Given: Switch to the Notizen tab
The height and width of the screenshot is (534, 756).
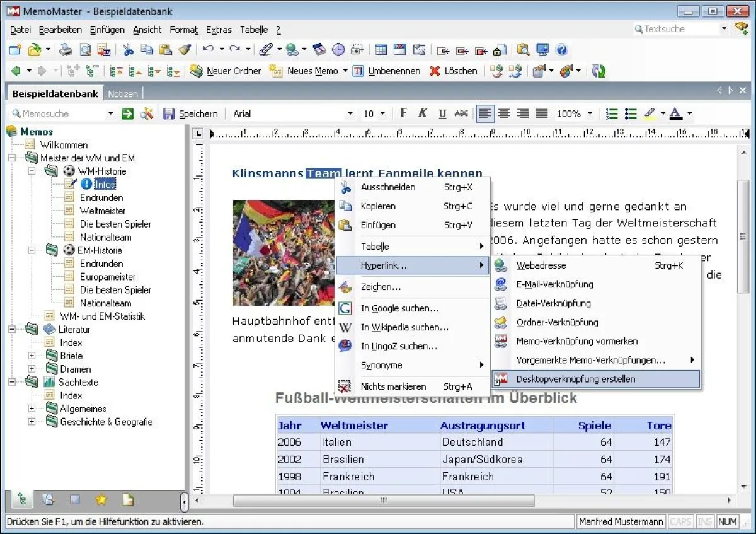Looking at the screenshot, I should point(123,93).
